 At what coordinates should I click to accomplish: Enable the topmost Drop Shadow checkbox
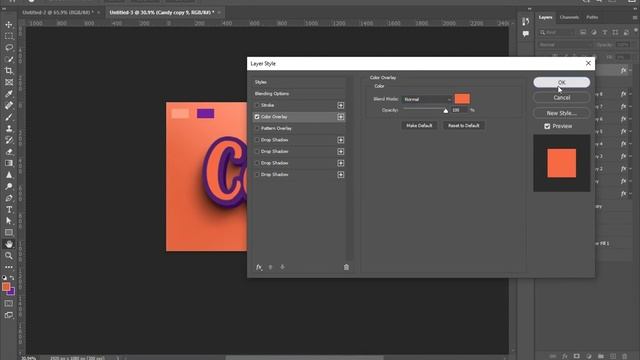(x=257, y=140)
